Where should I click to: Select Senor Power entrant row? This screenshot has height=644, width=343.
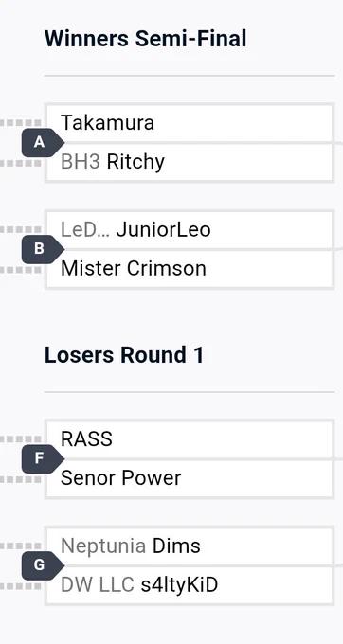pos(189,478)
